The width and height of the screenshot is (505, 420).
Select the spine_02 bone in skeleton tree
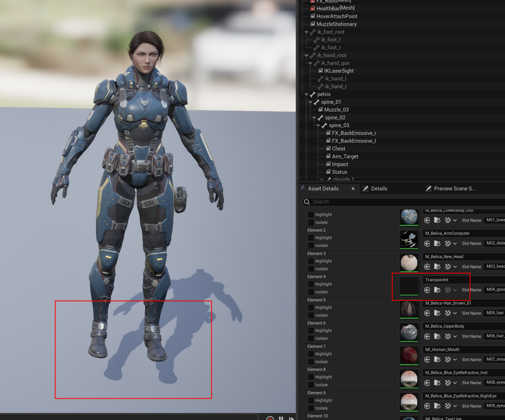pos(335,118)
